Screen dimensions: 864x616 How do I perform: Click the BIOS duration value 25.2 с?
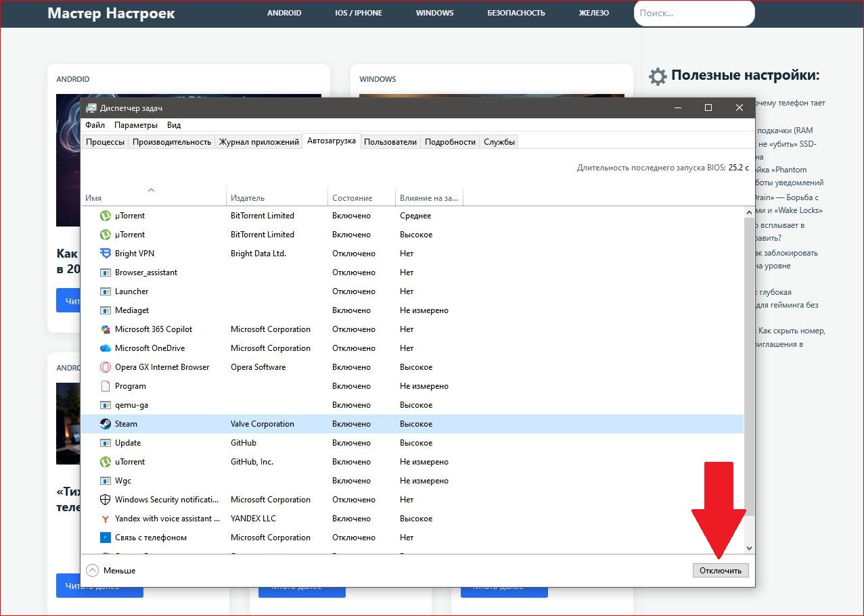(x=739, y=168)
